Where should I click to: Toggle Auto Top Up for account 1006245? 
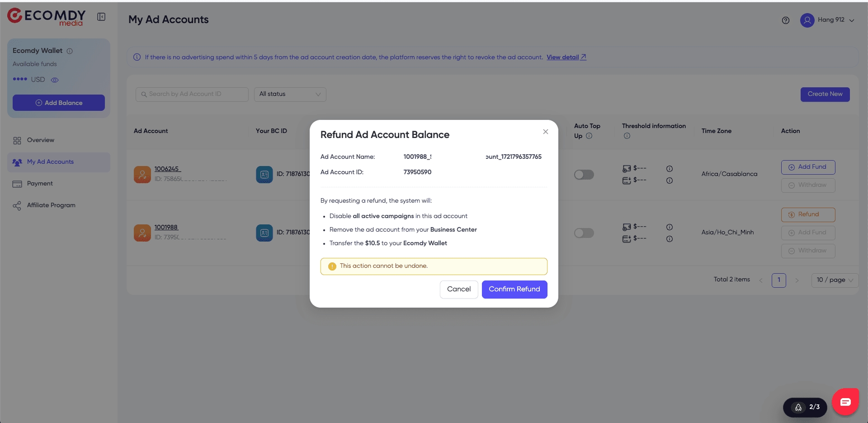point(584,174)
